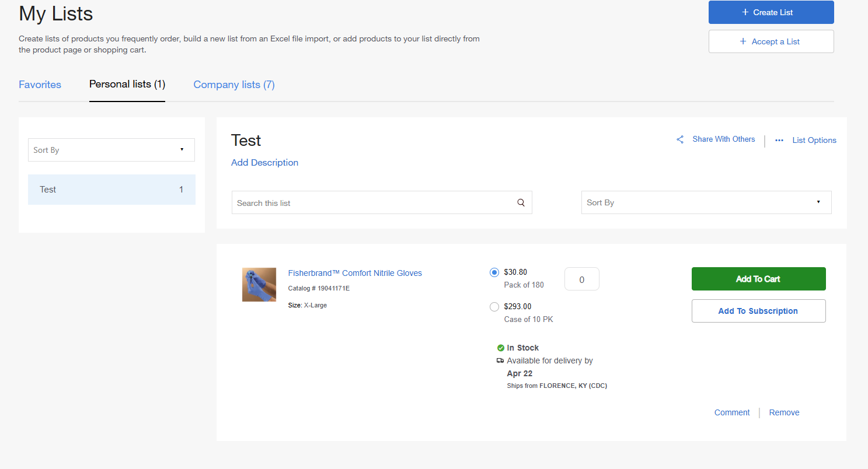This screenshot has width=868, height=469.
Task: Click the Comment link
Action: click(732, 412)
